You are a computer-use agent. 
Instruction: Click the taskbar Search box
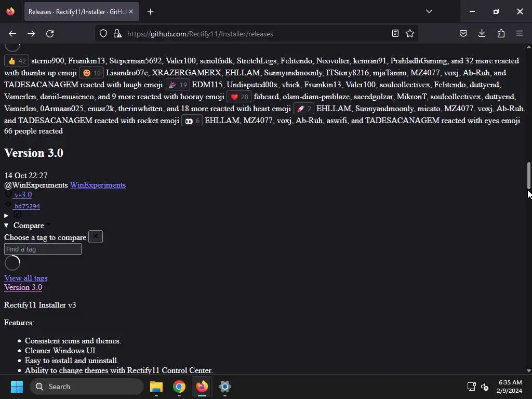point(87,387)
